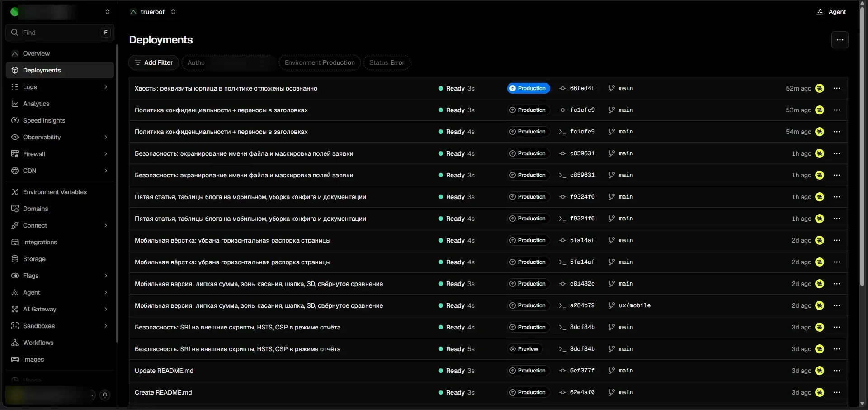This screenshot has height=410, width=868.
Task: Click the Add Filter button
Action: tap(154, 62)
